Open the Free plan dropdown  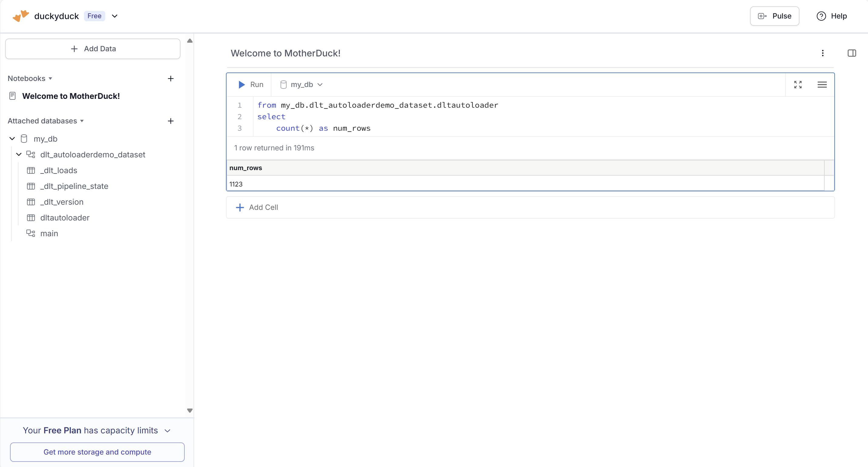tap(115, 16)
